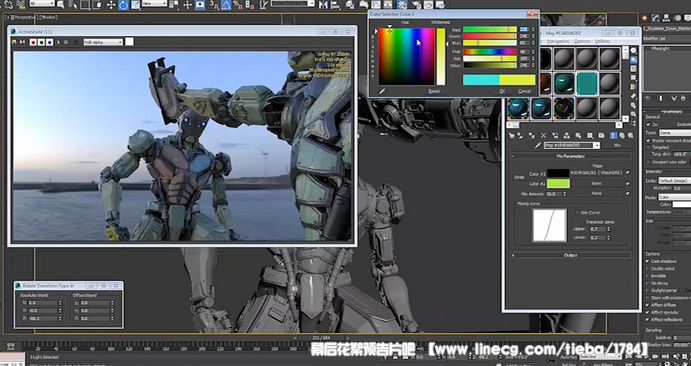Collapse the Mix Parameters rollout
This screenshot has width=691, height=366.
571,156
